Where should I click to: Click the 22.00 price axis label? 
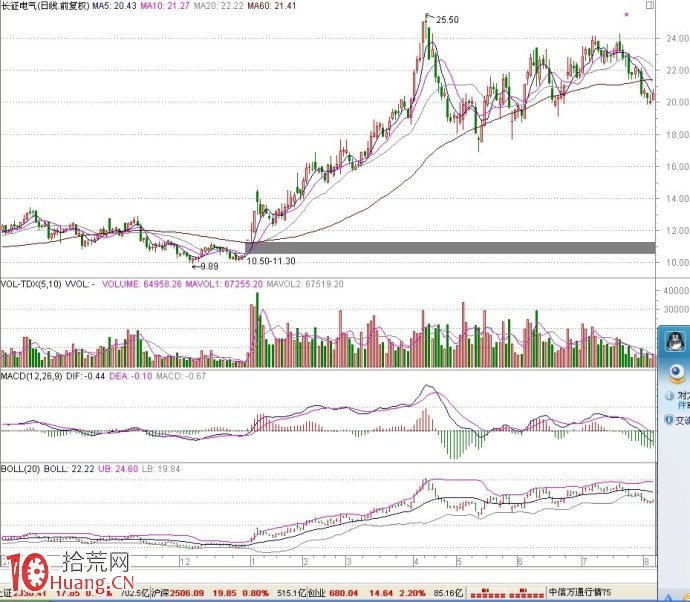pos(677,70)
